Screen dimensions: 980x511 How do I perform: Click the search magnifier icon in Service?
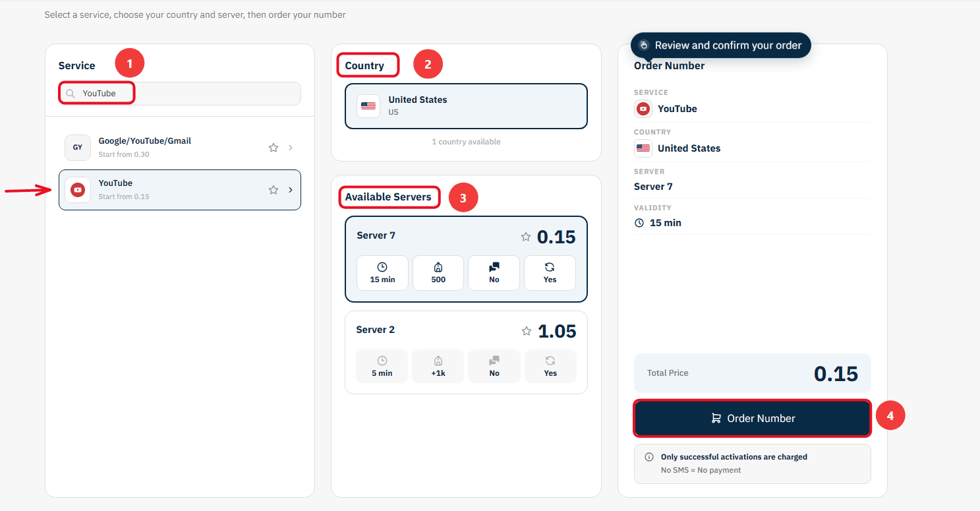click(71, 94)
